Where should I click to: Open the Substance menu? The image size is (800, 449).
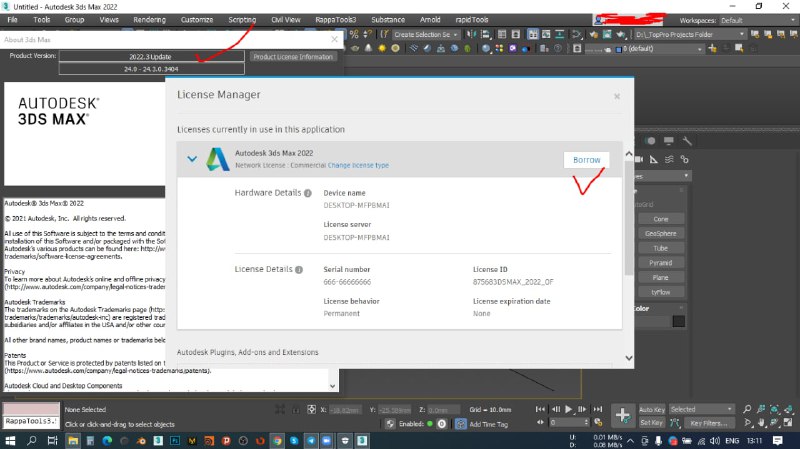[388, 19]
